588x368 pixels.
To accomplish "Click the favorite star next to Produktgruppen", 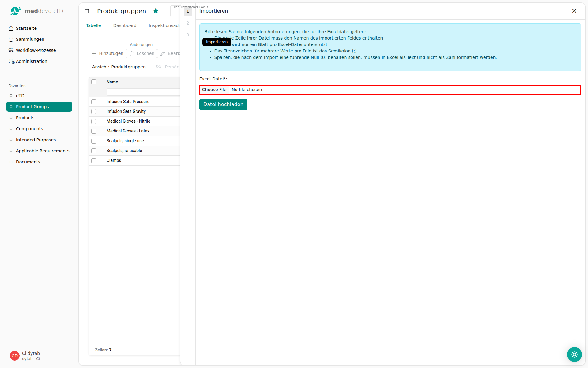I will click(x=156, y=11).
